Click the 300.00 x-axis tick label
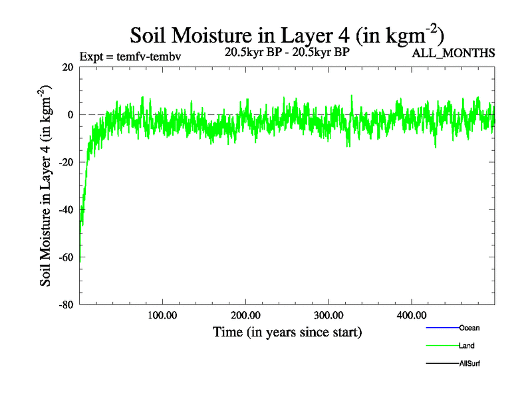The height and width of the screenshot is (399, 532). pos(329,315)
